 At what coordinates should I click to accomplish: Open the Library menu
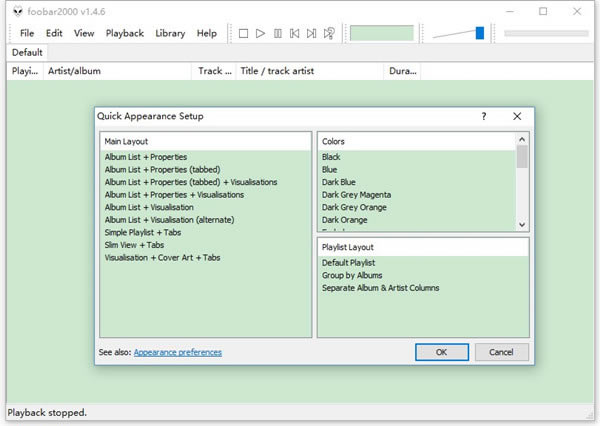[170, 33]
